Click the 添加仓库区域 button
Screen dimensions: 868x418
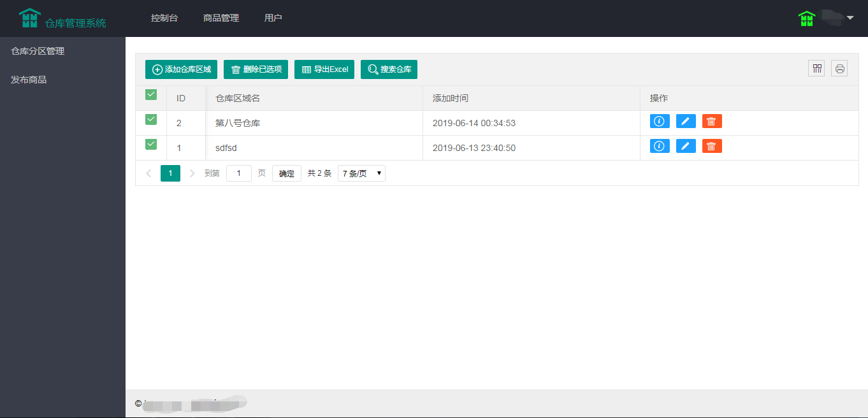coord(181,69)
